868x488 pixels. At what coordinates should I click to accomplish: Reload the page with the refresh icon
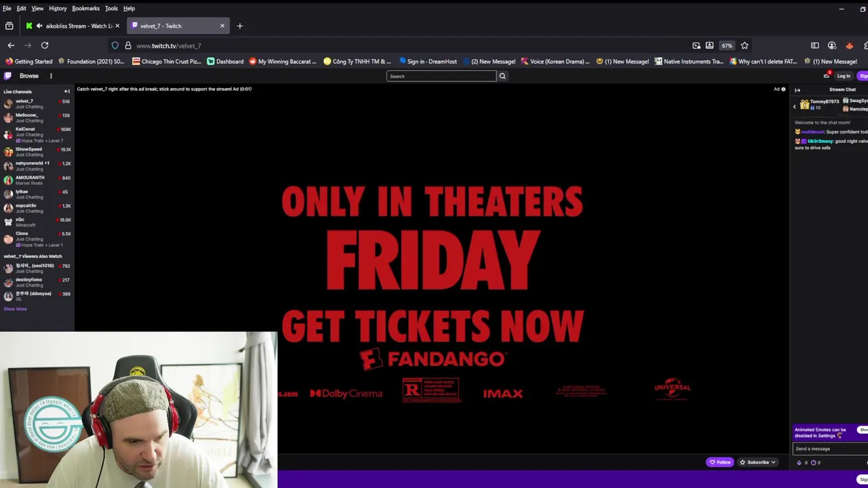[45, 45]
